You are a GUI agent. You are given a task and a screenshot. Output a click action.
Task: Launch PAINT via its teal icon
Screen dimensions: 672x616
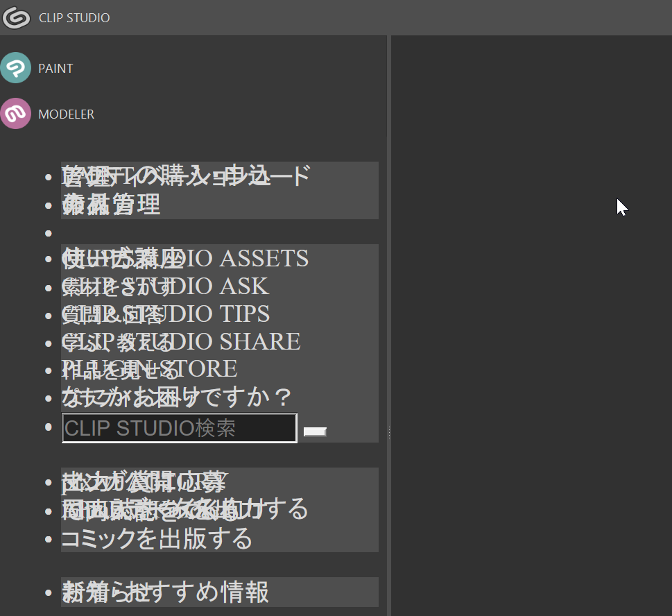(x=16, y=68)
